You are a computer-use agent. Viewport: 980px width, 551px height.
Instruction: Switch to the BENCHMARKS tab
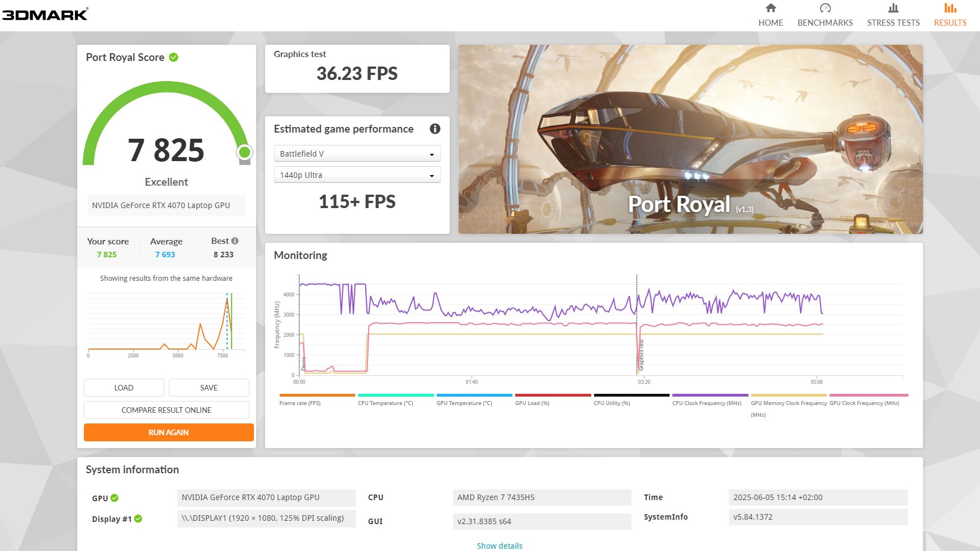(x=825, y=23)
